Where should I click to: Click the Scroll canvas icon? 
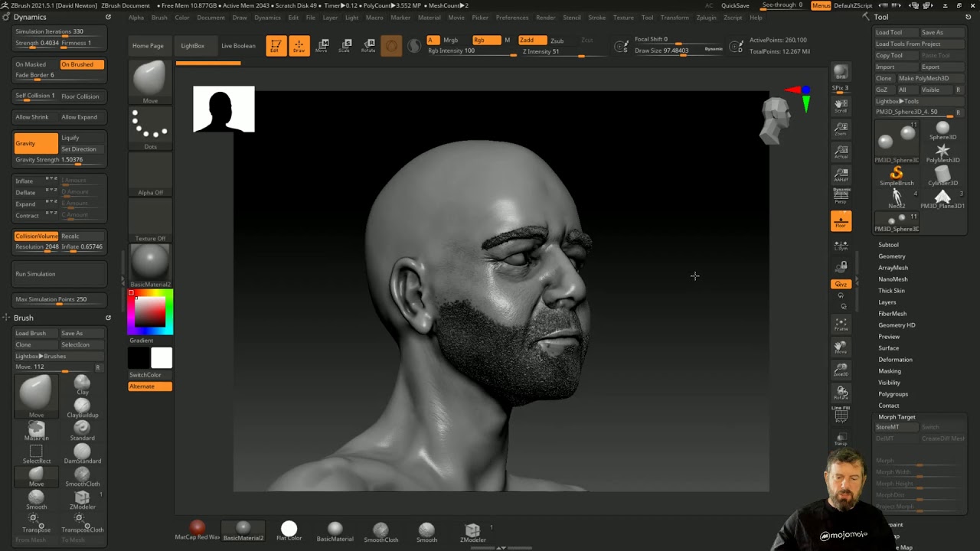[x=841, y=106]
